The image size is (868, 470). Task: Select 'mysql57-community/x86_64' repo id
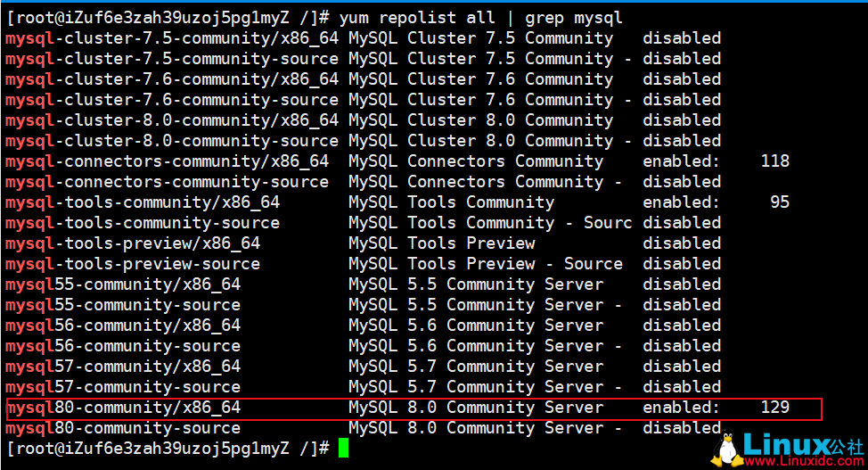[x=123, y=367]
